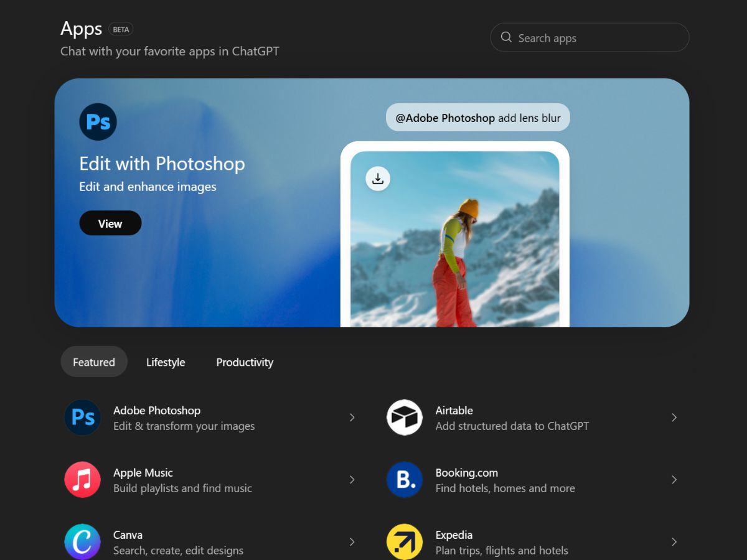Focus the Search apps input field

598,38
